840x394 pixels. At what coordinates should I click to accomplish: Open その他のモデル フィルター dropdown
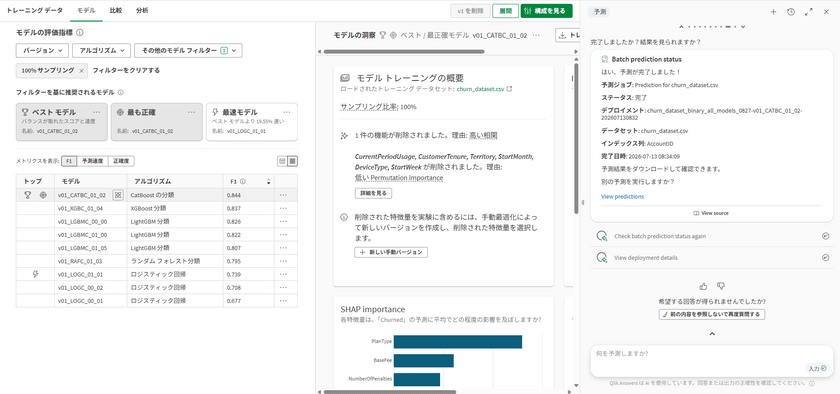click(189, 50)
